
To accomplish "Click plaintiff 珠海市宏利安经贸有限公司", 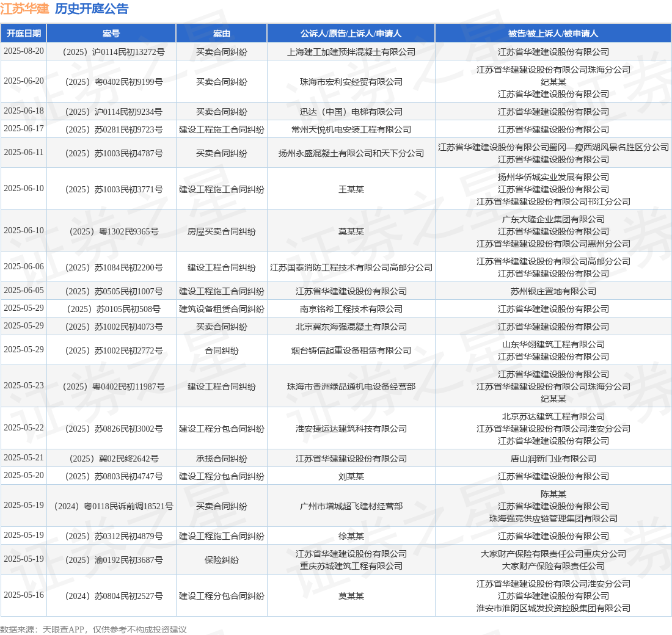I will click(x=351, y=82).
